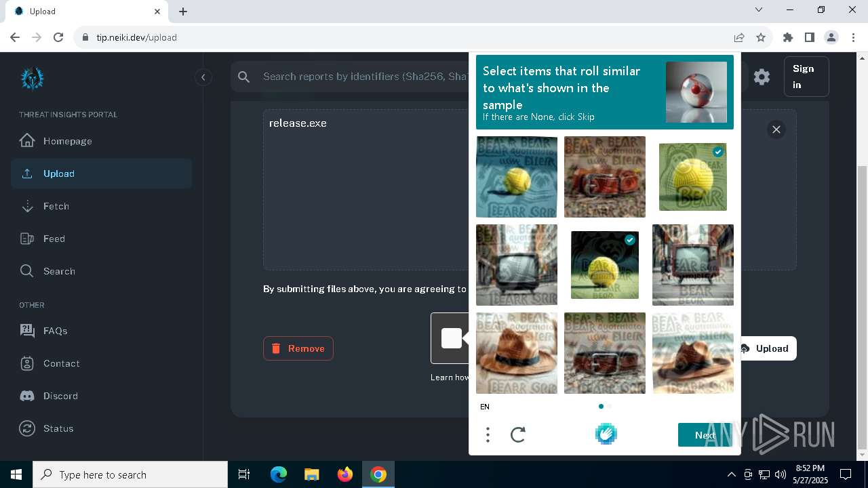
Task: Open a new browser tab
Action: (183, 12)
